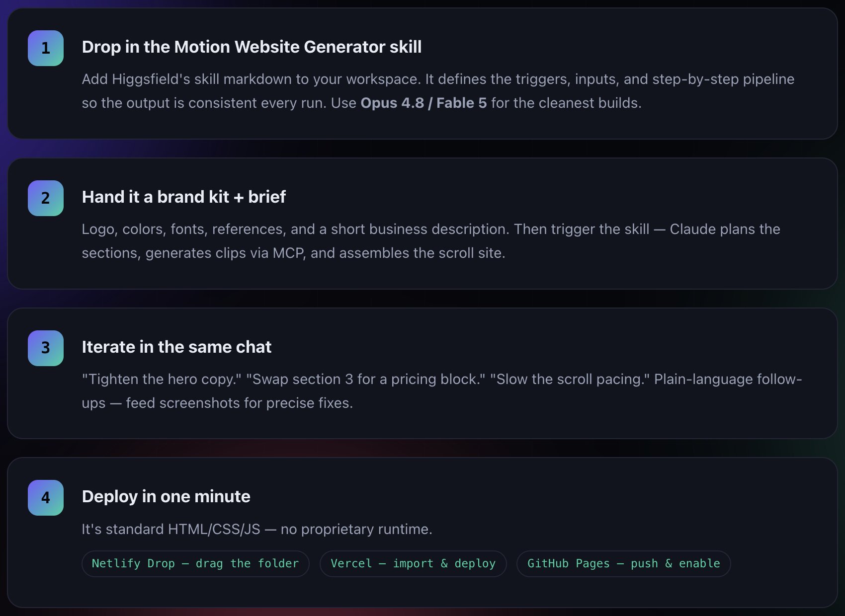
Task: Click the 'Tighten the hero copy' example text
Action: (x=162, y=379)
